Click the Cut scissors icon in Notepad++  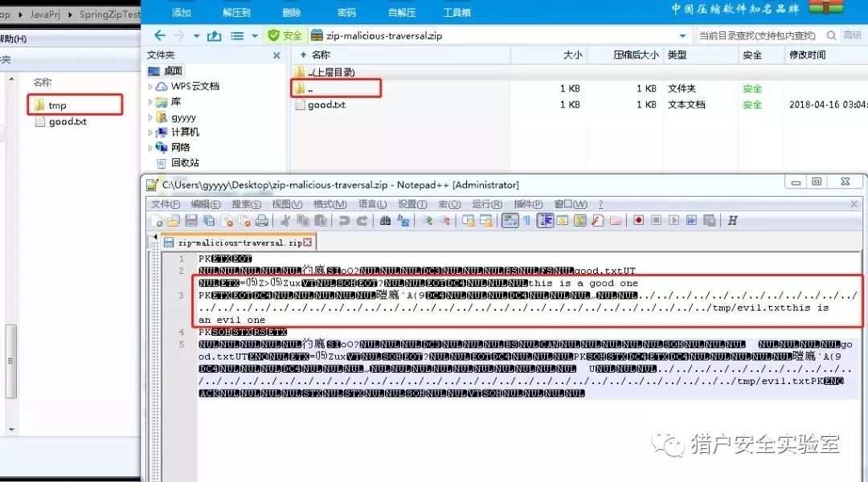[x=285, y=221]
